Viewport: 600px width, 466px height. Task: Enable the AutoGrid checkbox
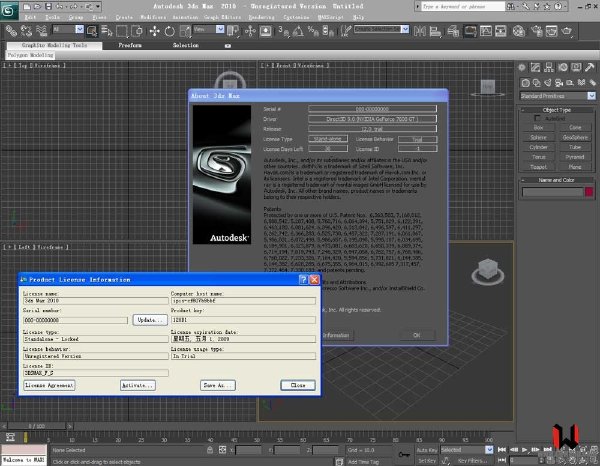click(x=537, y=118)
